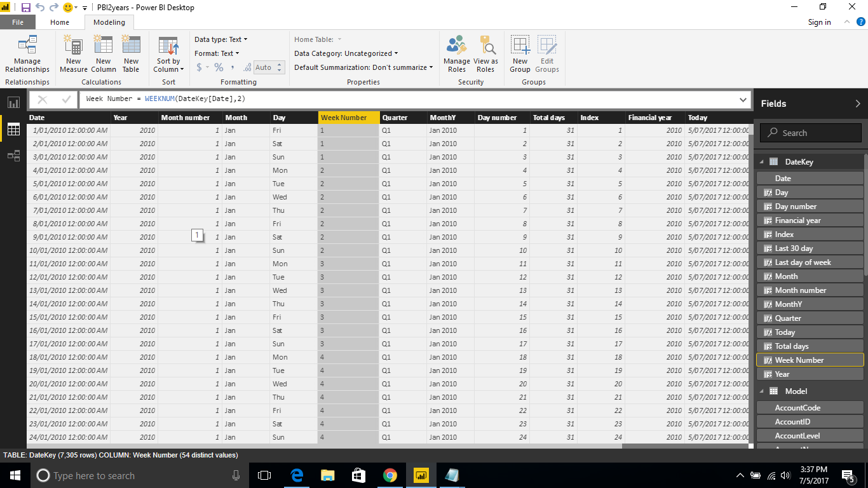Undo the last action
The height and width of the screenshot is (488, 868).
pyautogui.click(x=40, y=8)
